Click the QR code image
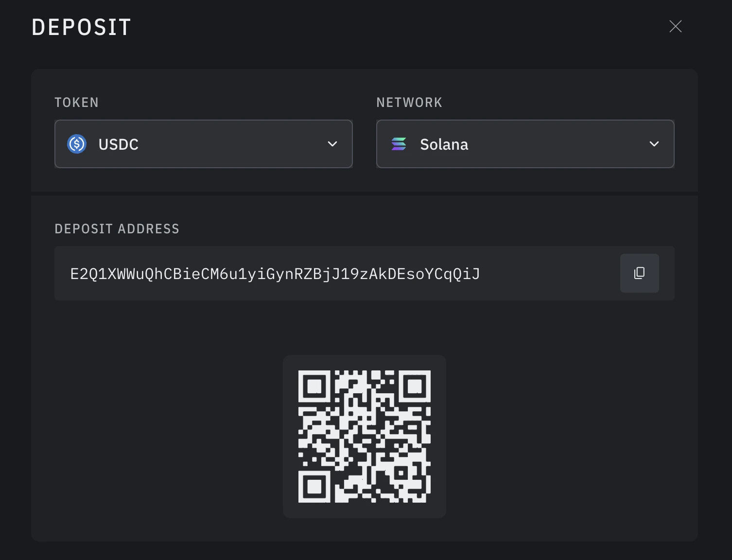 coord(365,436)
